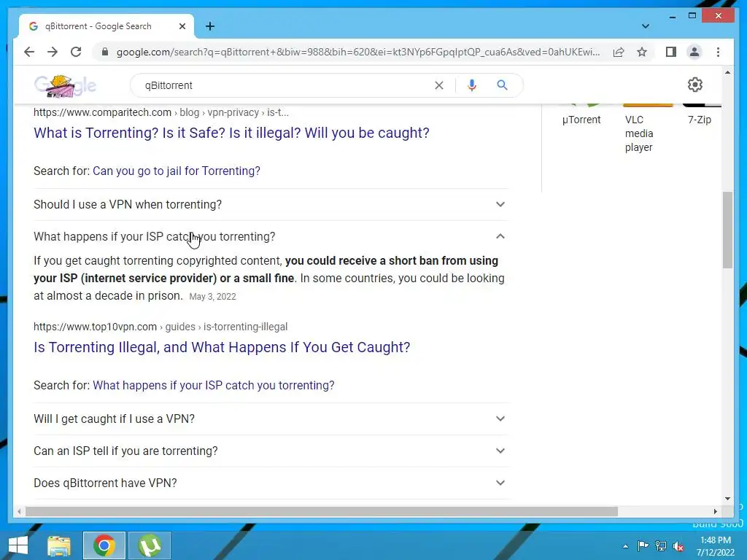Click the Google doodle logo
Viewport: 747px width, 560px height.
point(65,86)
